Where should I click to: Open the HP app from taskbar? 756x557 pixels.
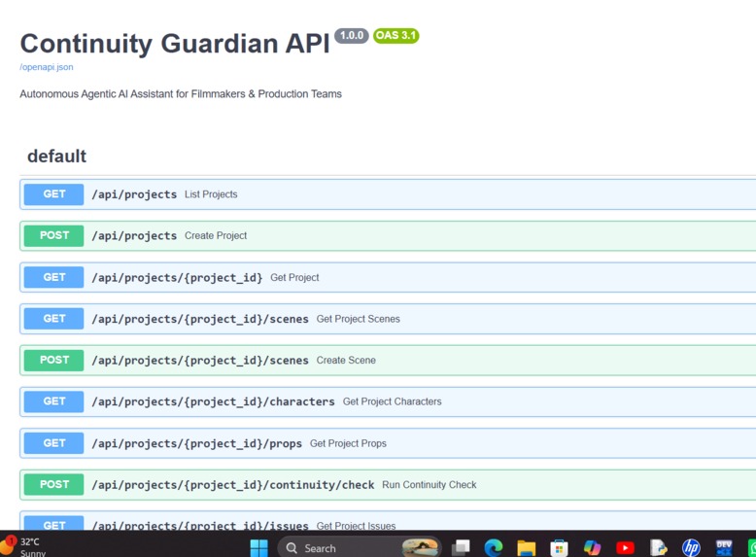point(691,548)
